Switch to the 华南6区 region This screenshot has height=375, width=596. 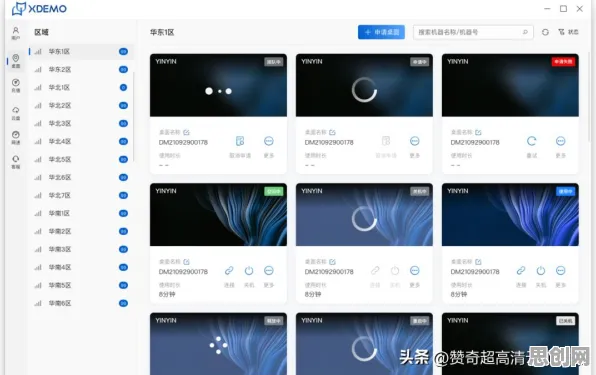coord(81,303)
